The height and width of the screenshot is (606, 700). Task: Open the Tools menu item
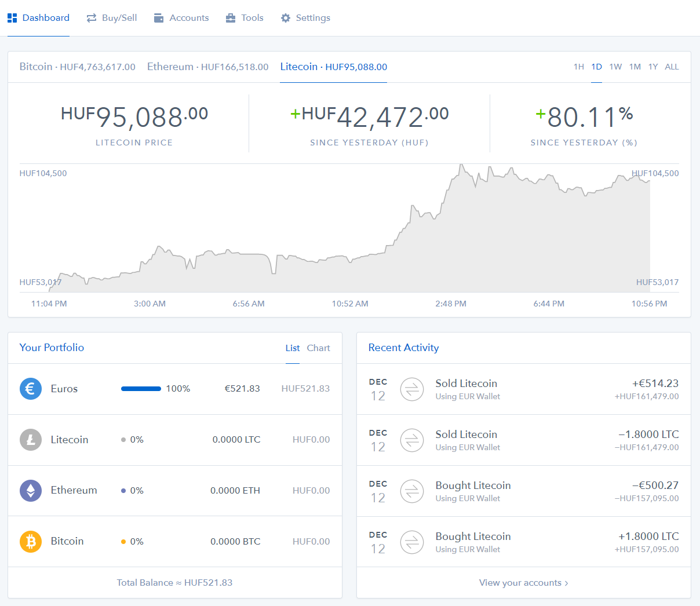pyautogui.click(x=245, y=18)
